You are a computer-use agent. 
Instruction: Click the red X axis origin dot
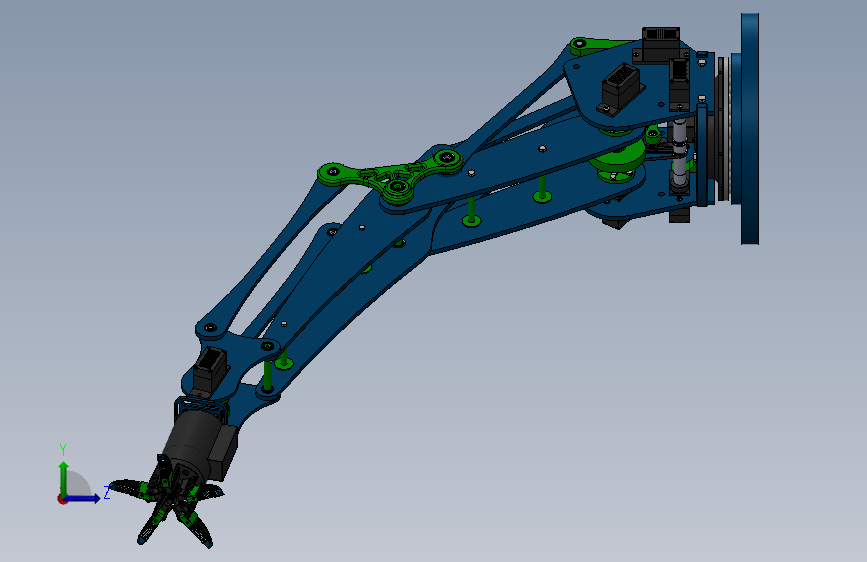(62, 499)
